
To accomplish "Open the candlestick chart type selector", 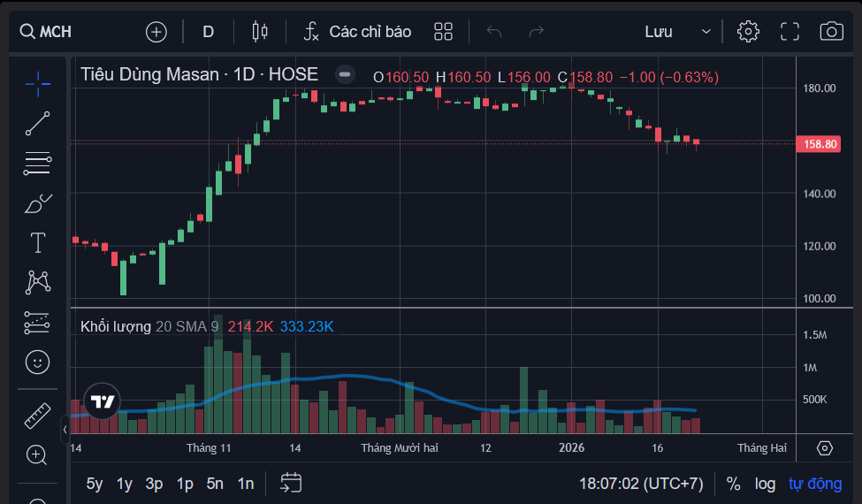I will (x=260, y=32).
